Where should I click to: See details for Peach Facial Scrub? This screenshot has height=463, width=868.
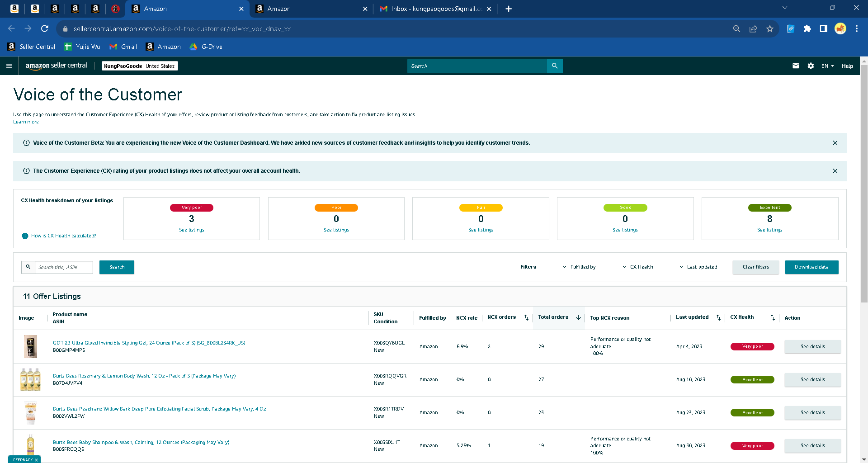tap(813, 413)
